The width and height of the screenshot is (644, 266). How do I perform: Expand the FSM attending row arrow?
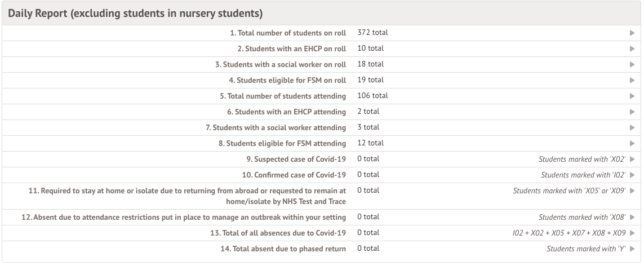632,144
